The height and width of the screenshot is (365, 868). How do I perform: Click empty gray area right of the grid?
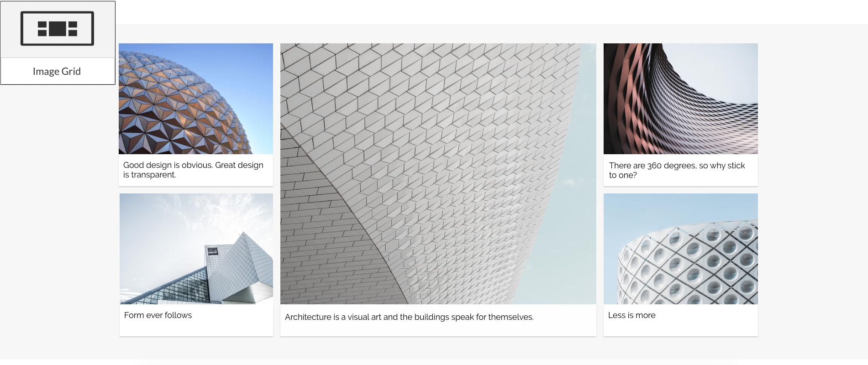click(x=813, y=182)
